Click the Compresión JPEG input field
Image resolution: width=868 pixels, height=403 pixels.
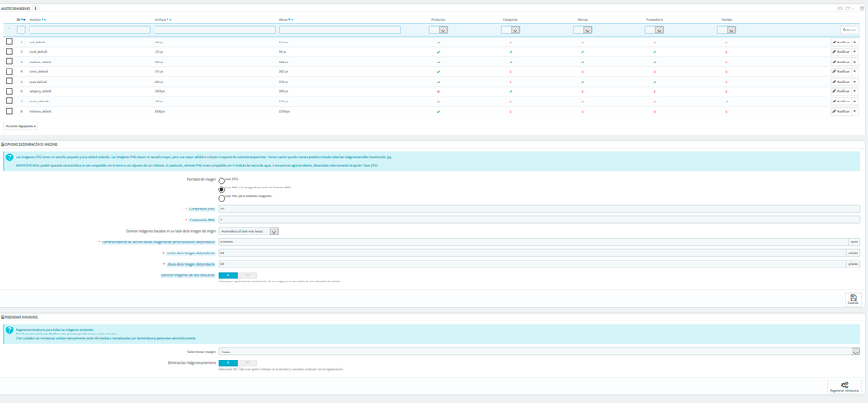pyautogui.click(x=539, y=208)
